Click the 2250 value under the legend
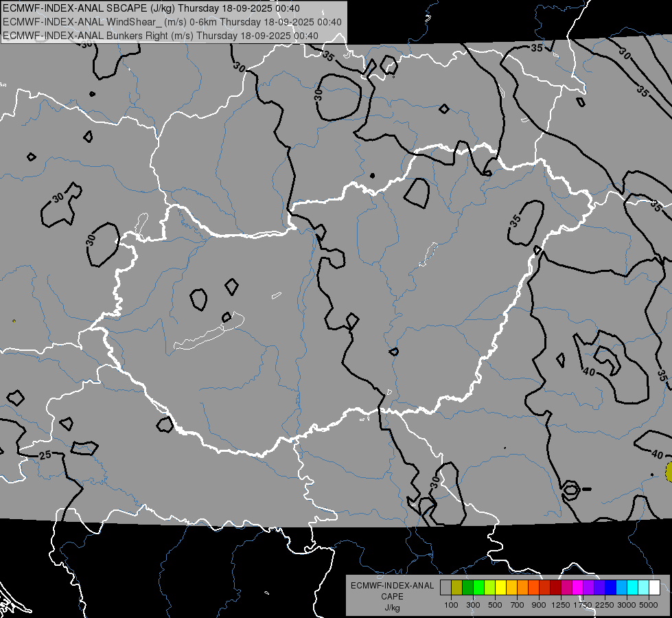The image size is (672, 618). (x=605, y=605)
